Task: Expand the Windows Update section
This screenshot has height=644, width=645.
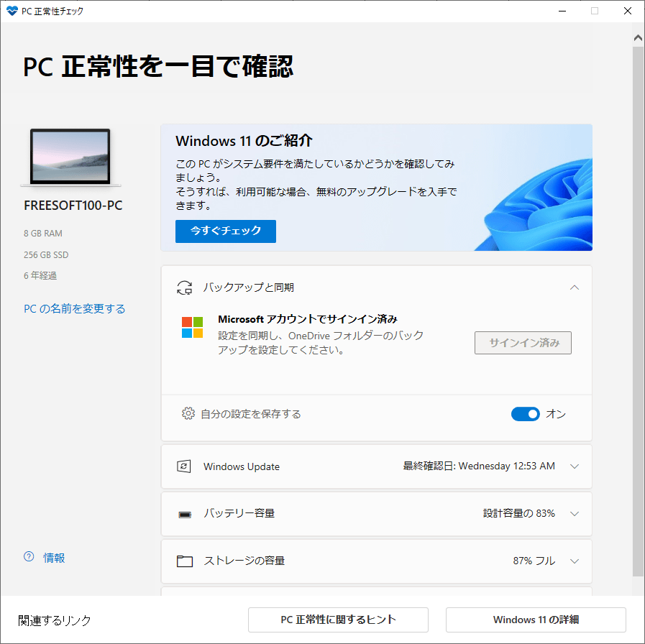Action: click(574, 466)
